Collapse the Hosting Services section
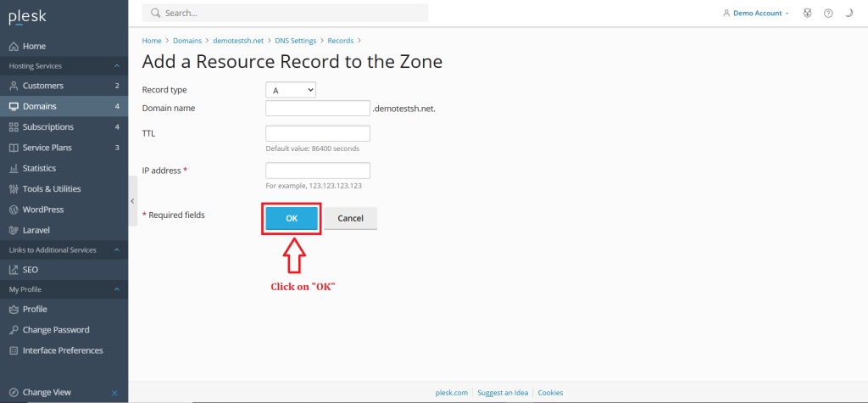 [x=117, y=66]
